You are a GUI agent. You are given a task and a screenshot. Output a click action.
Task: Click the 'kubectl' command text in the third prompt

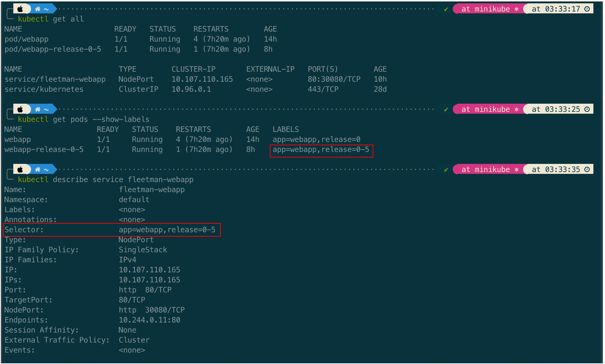coord(33,179)
